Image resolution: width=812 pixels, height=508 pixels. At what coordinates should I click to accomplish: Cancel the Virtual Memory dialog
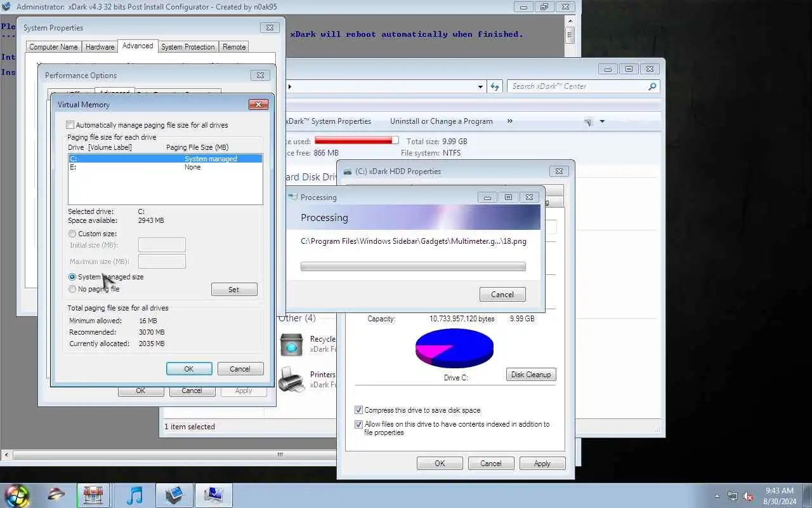[240, 369]
